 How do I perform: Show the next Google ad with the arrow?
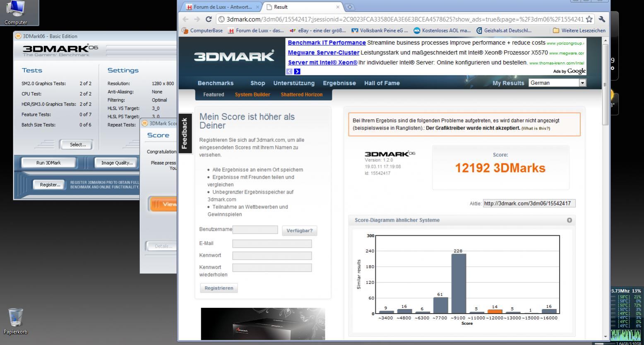(297, 72)
